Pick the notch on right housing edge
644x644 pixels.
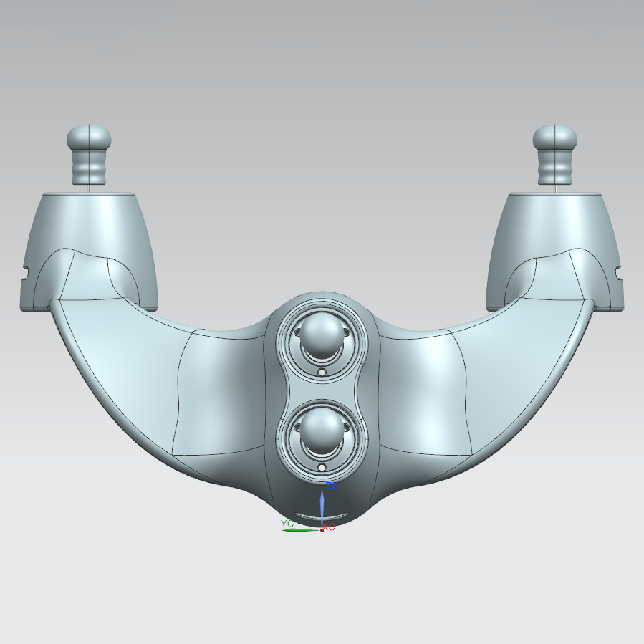620,272
